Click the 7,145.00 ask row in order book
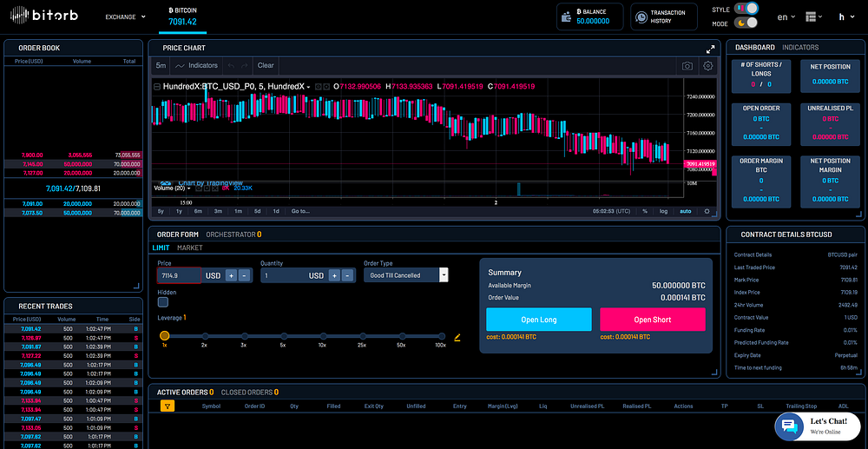 coord(73,164)
